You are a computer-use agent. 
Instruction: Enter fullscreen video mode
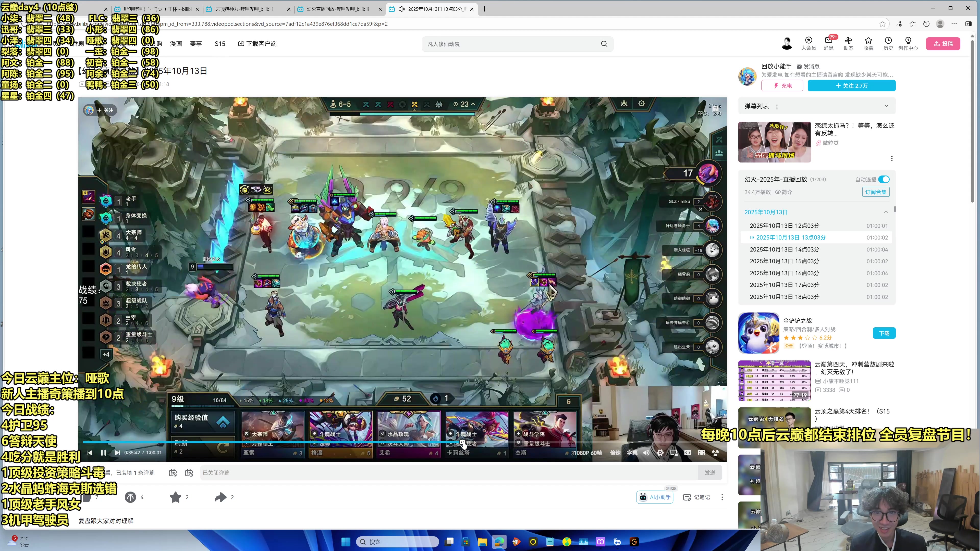pos(702,453)
